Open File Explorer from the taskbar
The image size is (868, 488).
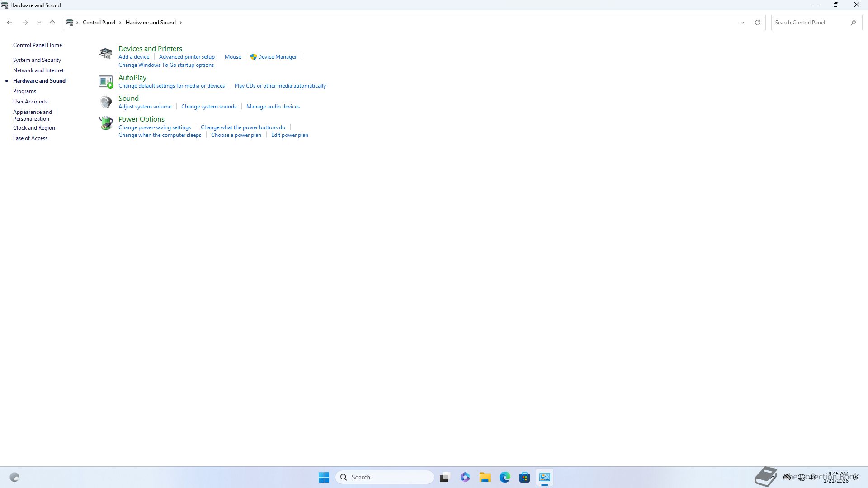pyautogui.click(x=485, y=478)
